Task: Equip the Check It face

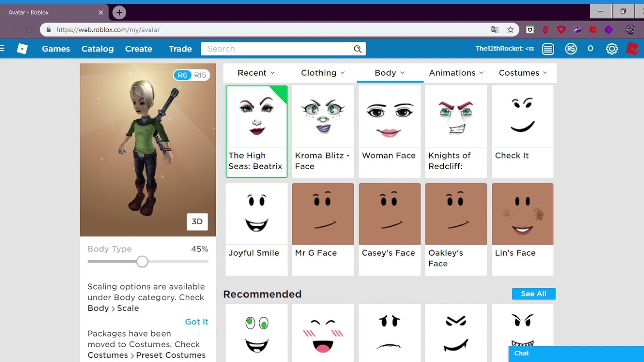Action: click(x=523, y=131)
